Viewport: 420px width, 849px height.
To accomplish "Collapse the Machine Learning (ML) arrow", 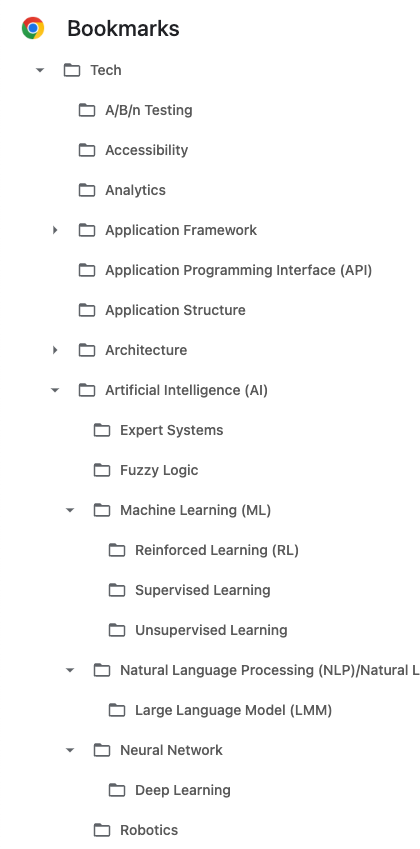I will pos(70,510).
